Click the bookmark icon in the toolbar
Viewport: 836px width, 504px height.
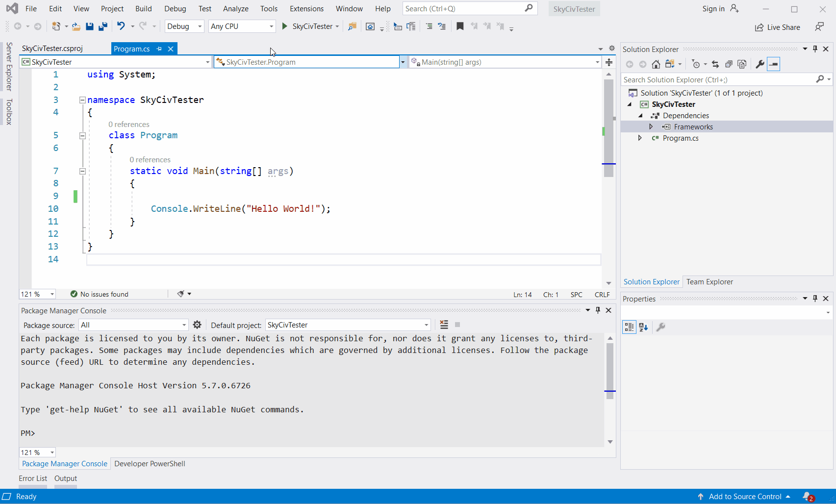click(460, 26)
